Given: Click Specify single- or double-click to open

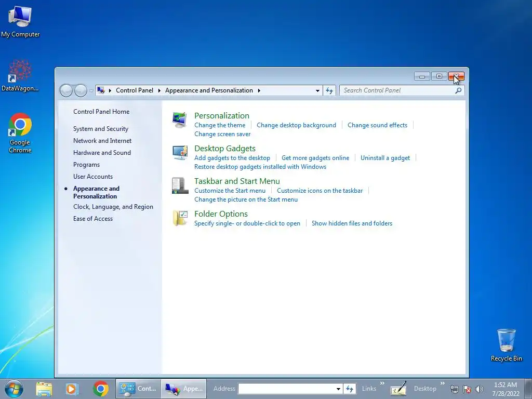Looking at the screenshot, I should click(247, 223).
